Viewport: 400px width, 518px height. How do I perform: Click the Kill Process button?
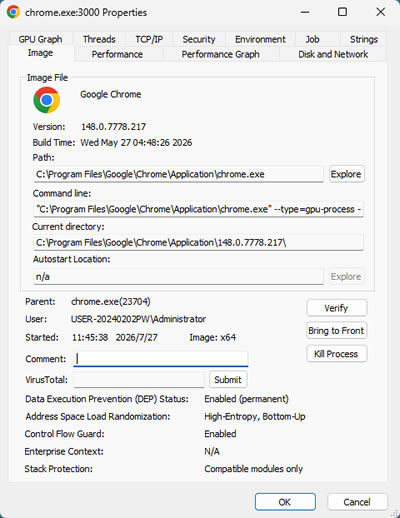click(x=336, y=354)
